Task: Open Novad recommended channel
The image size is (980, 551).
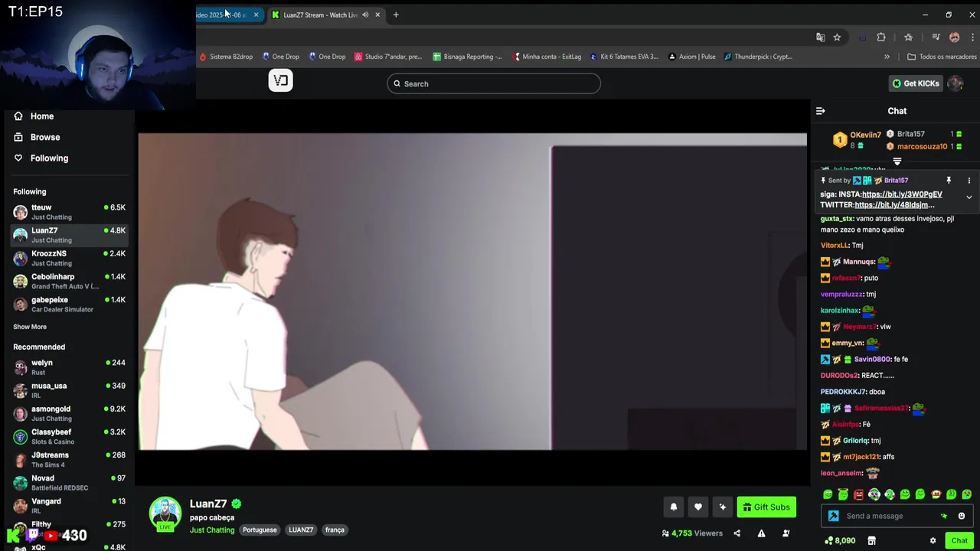Action: (69, 482)
